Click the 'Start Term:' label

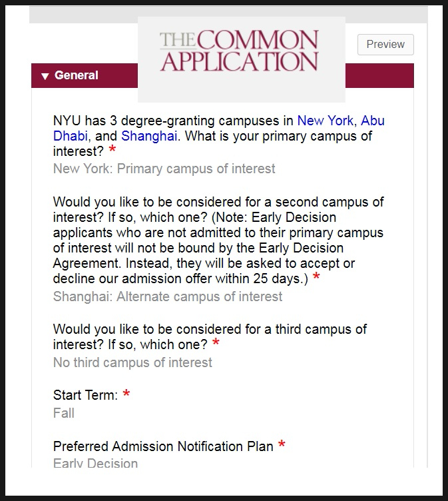point(85,395)
